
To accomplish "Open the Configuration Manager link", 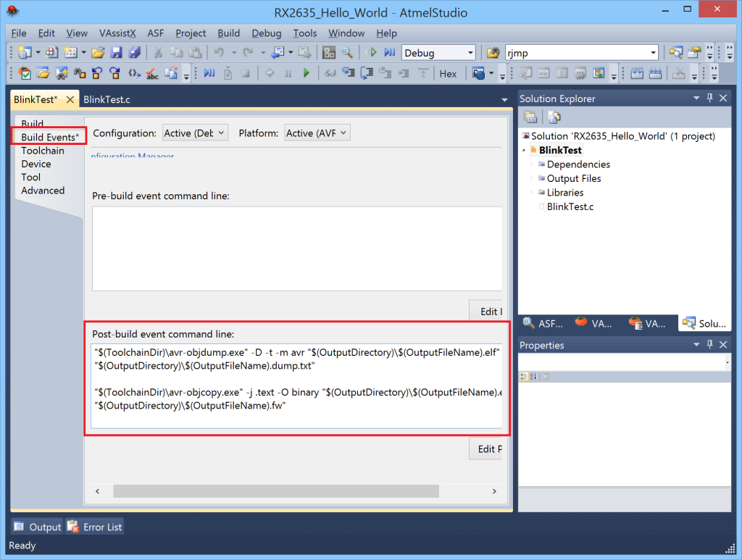I will point(133,156).
